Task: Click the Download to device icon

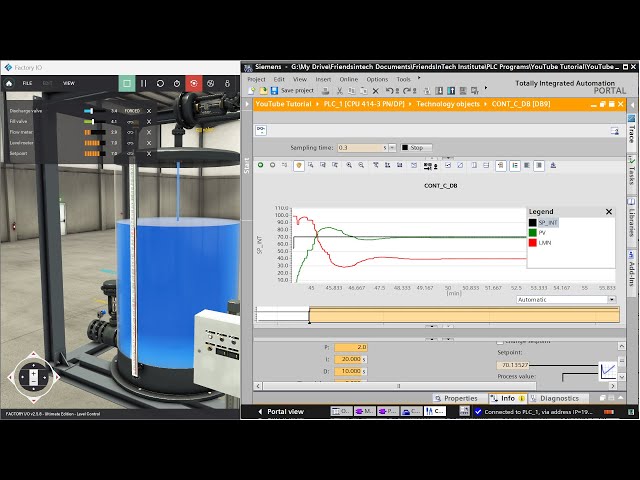Action: click(439, 91)
